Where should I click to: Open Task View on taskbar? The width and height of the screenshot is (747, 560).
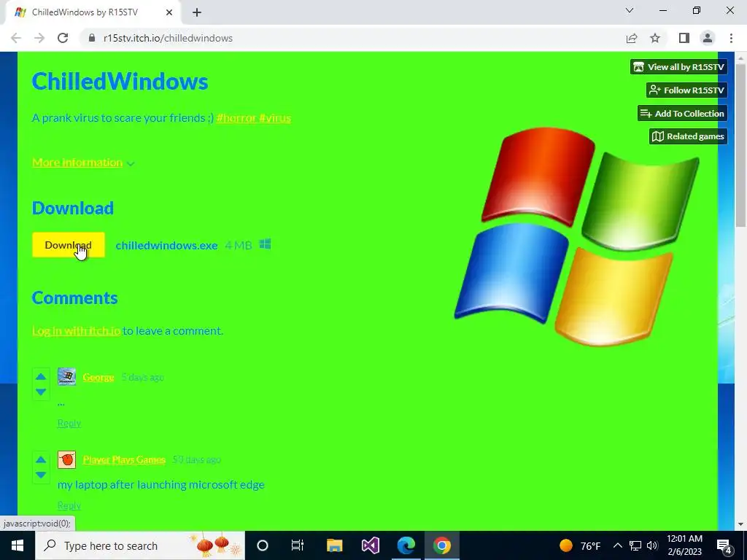coord(298,545)
